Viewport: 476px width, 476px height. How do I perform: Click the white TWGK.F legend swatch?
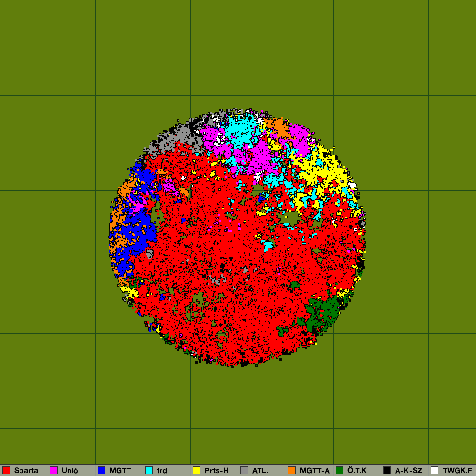point(435,470)
